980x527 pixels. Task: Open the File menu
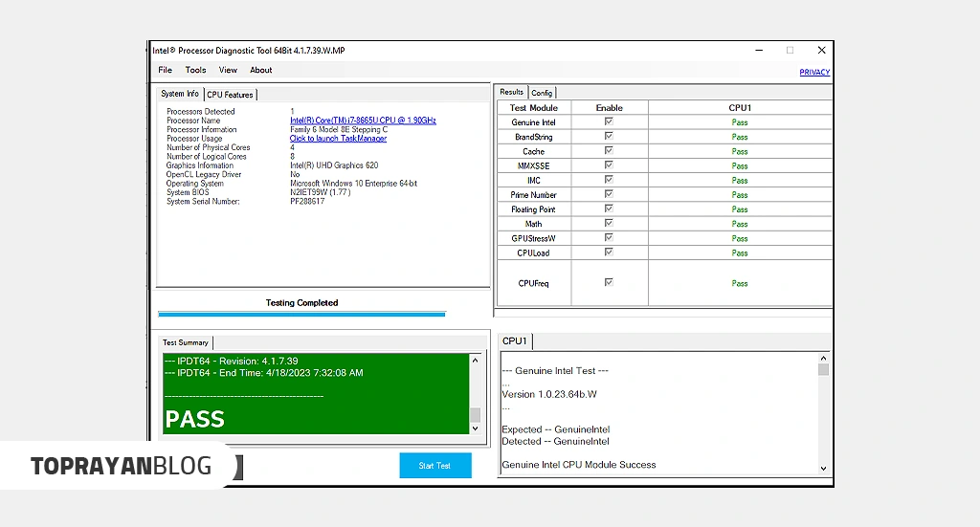[x=165, y=70]
